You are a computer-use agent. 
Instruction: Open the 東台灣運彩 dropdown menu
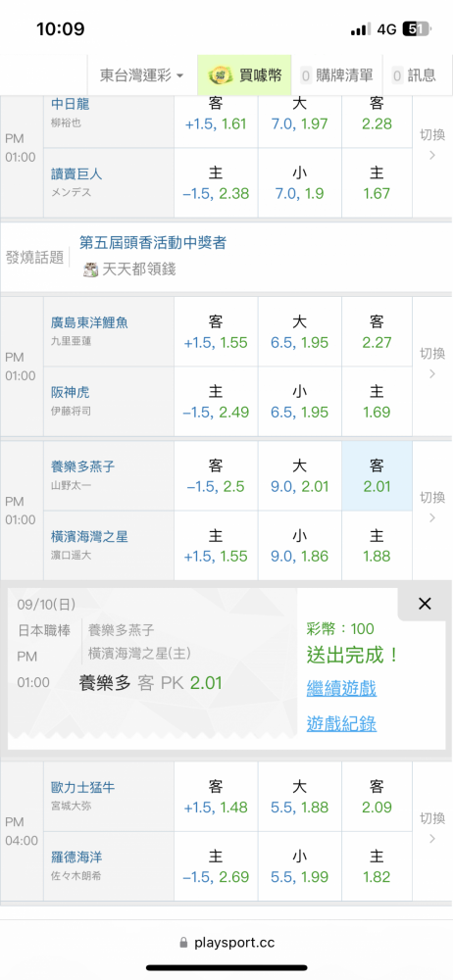142,75
